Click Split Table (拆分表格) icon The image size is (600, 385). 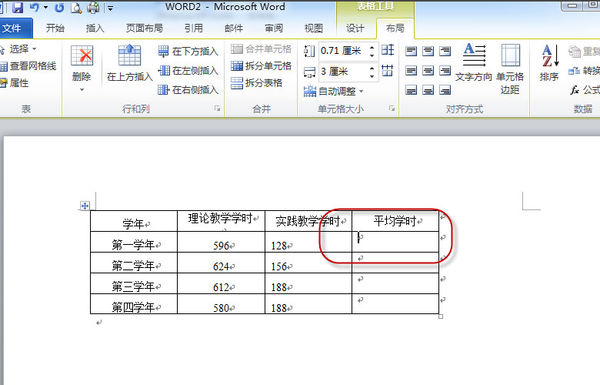(x=237, y=83)
